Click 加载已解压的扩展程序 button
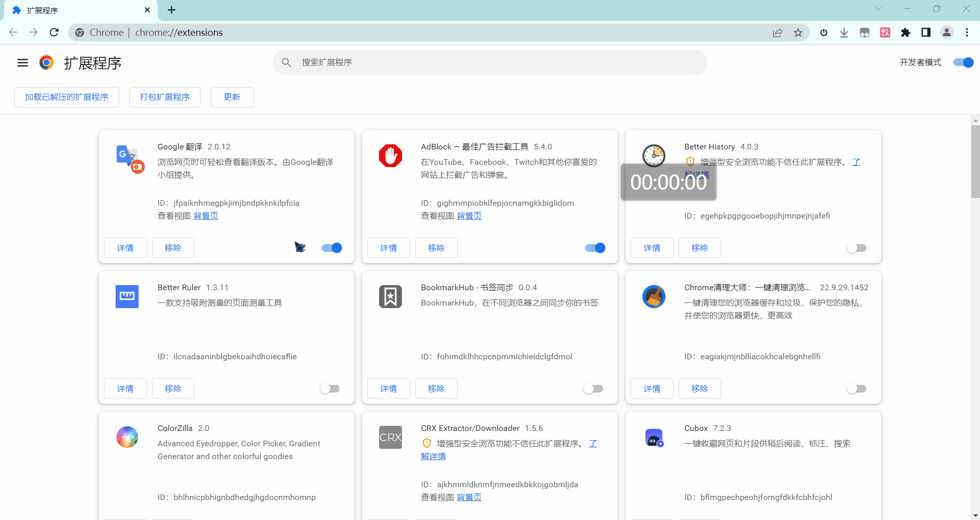The width and height of the screenshot is (980, 520). 66,97
